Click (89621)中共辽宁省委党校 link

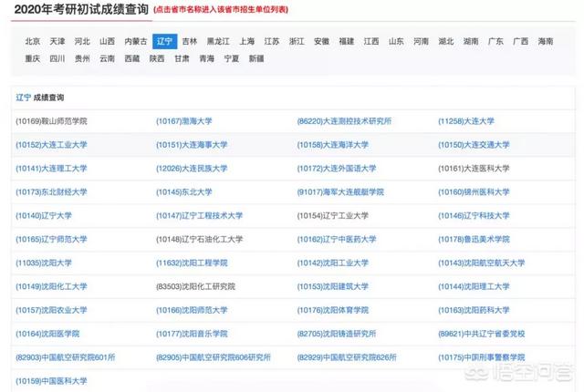coord(482,334)
